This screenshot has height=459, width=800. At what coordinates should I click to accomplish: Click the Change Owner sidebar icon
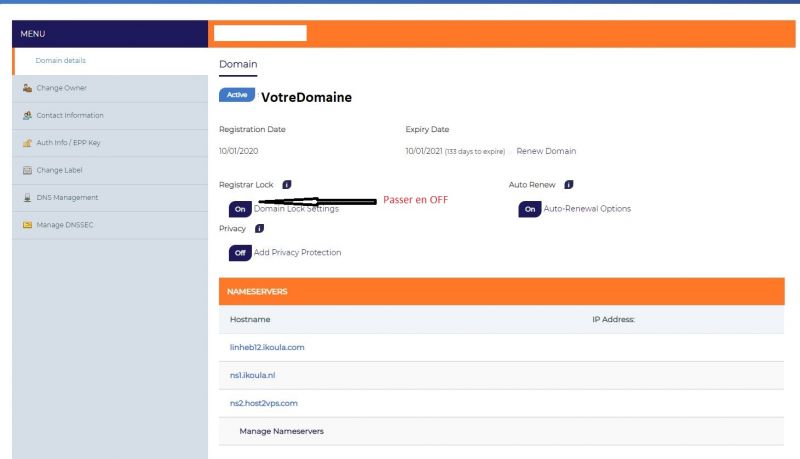27,88
